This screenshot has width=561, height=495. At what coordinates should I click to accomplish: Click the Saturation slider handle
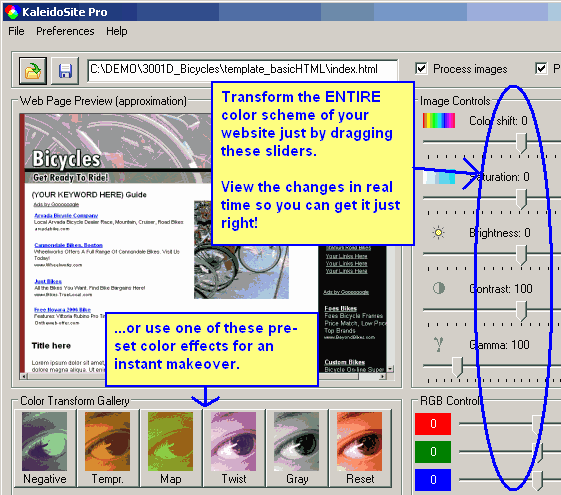[522, 199]
